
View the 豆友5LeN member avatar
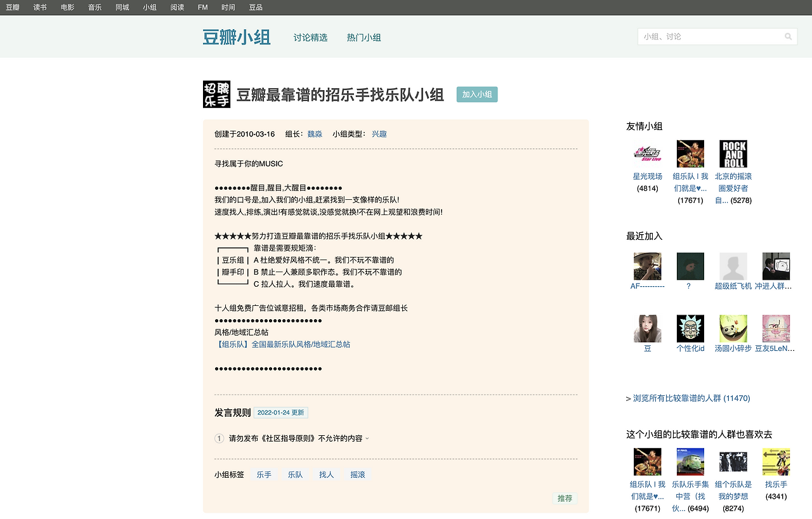tap(776, 329)
